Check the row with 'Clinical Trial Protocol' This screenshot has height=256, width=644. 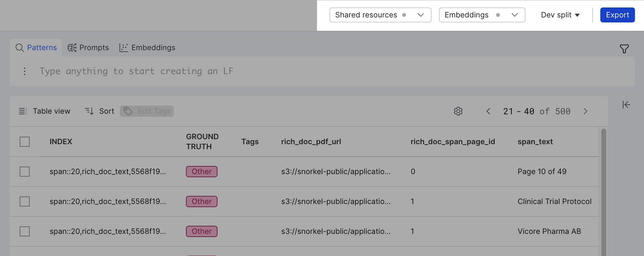coord(25,201)
